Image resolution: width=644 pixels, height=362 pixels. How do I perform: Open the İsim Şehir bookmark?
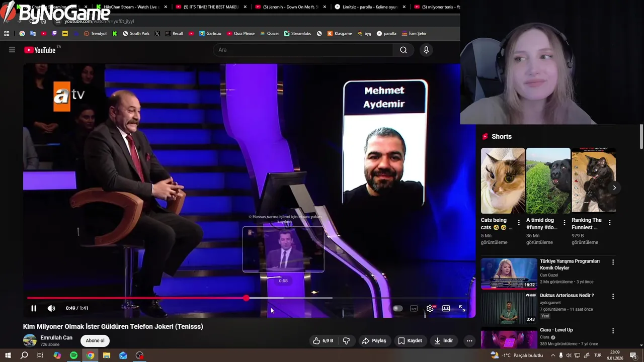tap(414, 34)
